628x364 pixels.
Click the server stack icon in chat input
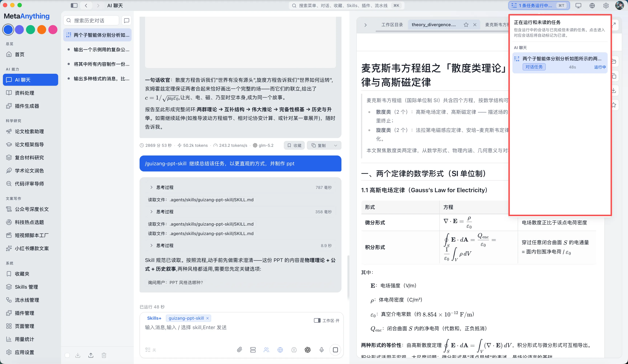[x=253, y=350]
